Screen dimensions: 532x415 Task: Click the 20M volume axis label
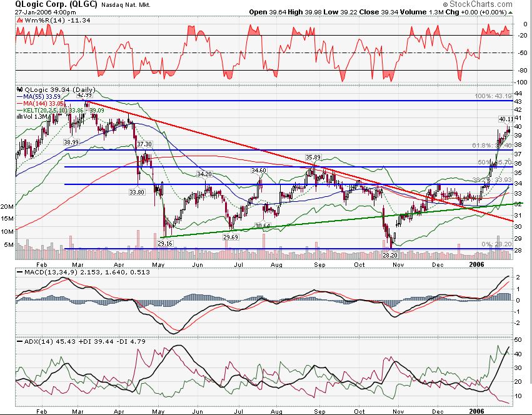(x=7, y=206)
